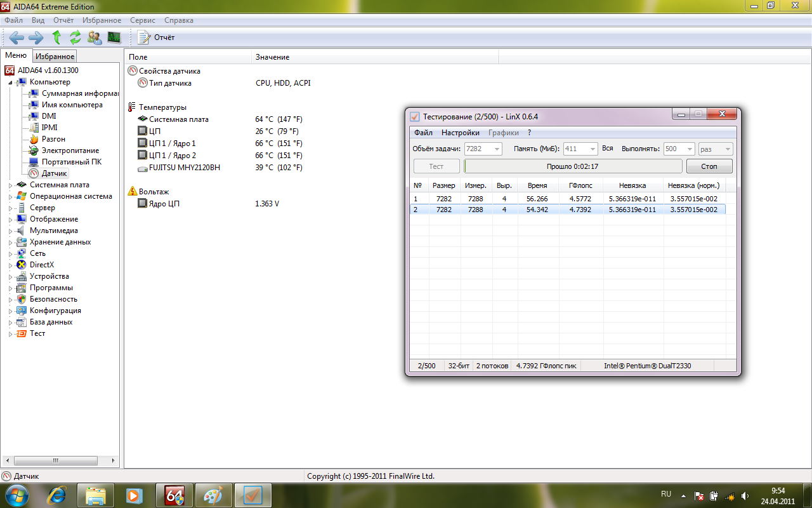Expand the Сервер tree node
This screenshot has height=508, width=812.
[10, 208]
